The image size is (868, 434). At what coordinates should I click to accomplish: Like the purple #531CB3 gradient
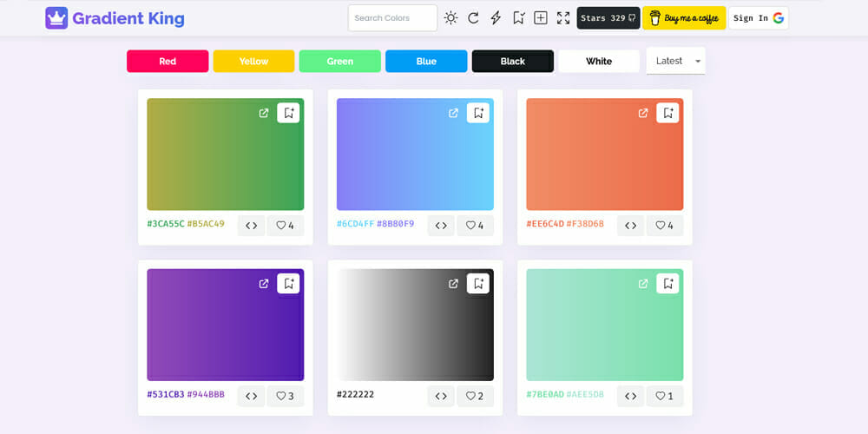pos(285,396)
